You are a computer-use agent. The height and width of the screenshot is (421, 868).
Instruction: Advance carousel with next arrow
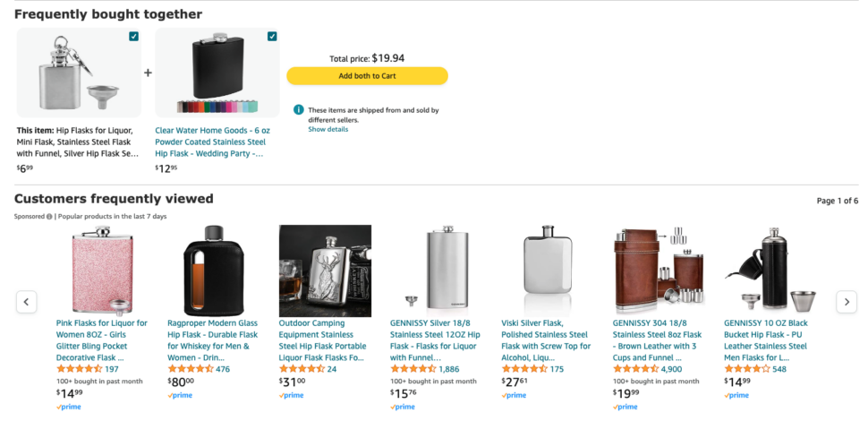[846, 302]
